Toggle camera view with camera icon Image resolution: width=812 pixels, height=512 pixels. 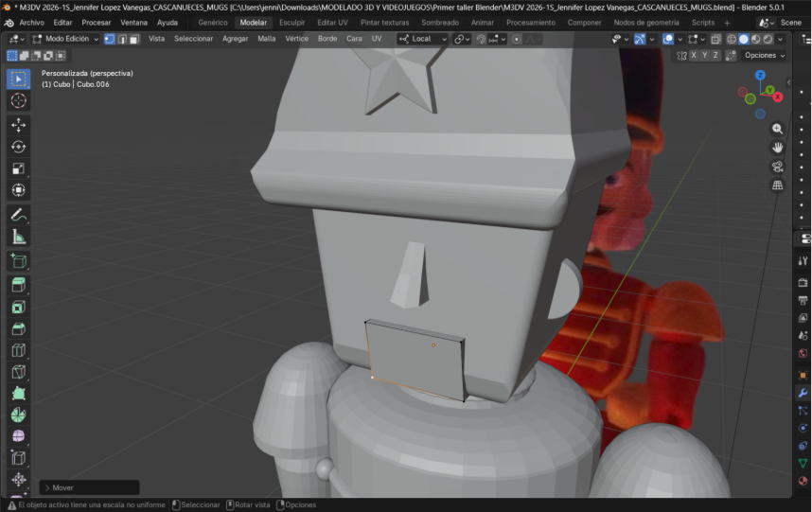(x=778, y=167)
